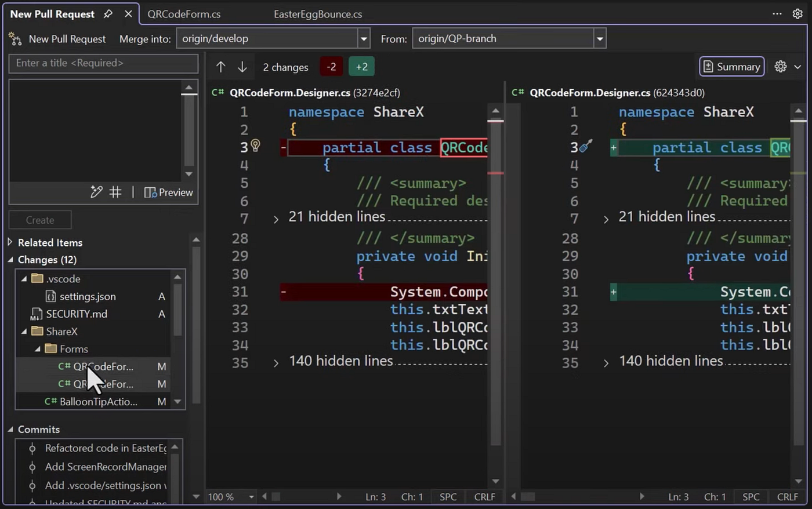Switch to the EasterEggBounce.cs tab
This screenshot has height=509, width=812.
(318, 14)
